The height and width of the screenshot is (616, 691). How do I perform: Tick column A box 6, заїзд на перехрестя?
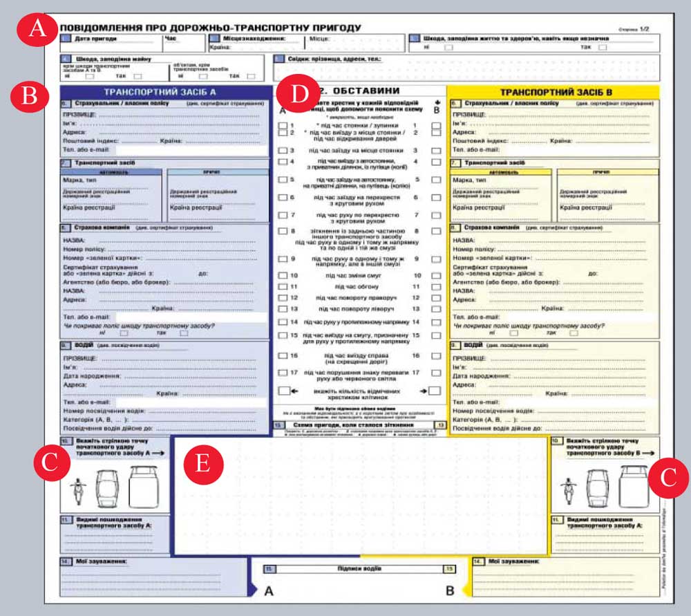[x=283, y=198]
